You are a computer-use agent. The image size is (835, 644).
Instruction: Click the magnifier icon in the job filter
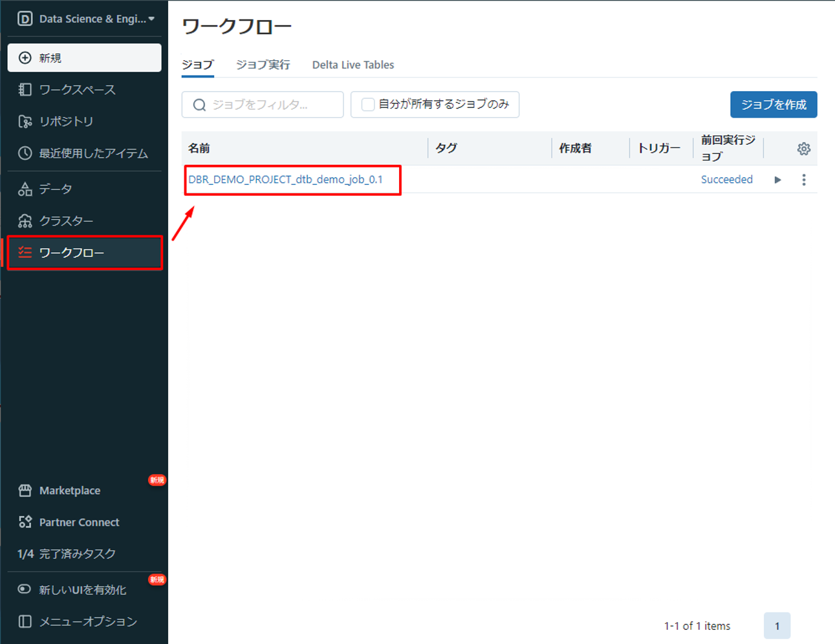pyautogui.click(x=199, y=105)
